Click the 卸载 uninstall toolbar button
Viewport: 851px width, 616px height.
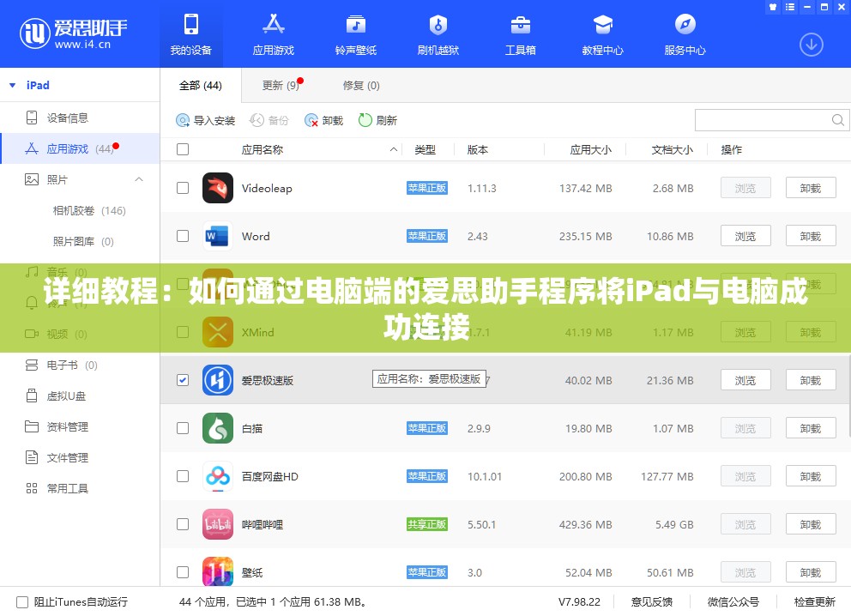324,120
